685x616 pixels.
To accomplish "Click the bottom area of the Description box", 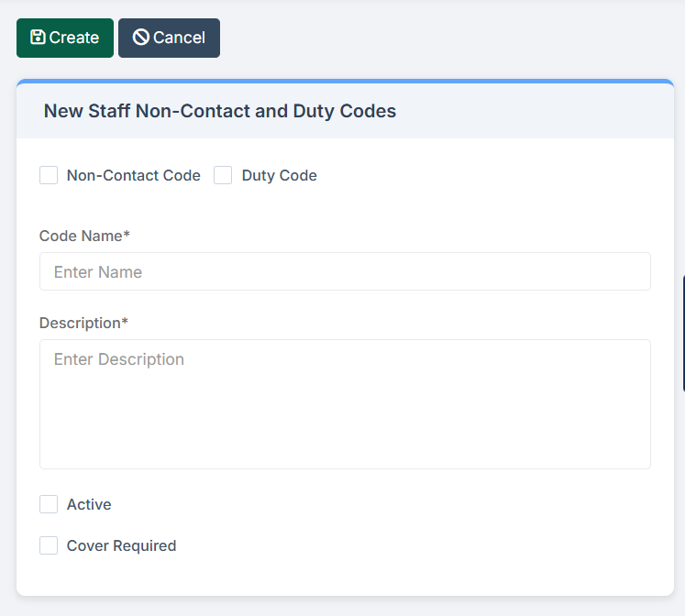I will point(345,454).
